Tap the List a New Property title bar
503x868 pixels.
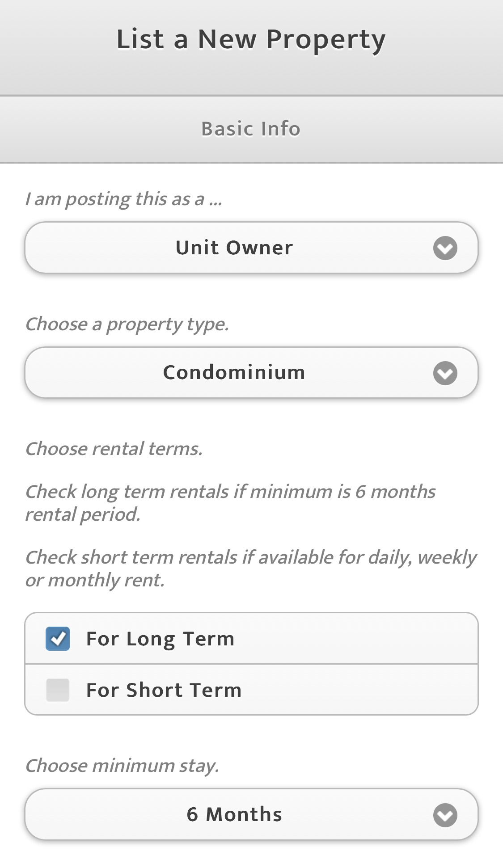pos(251,39)
